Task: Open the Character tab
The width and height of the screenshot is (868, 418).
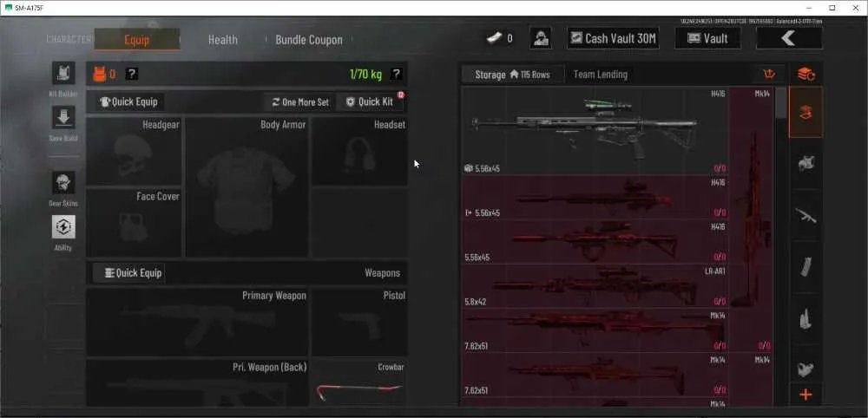Action: [x=69, y=39]
